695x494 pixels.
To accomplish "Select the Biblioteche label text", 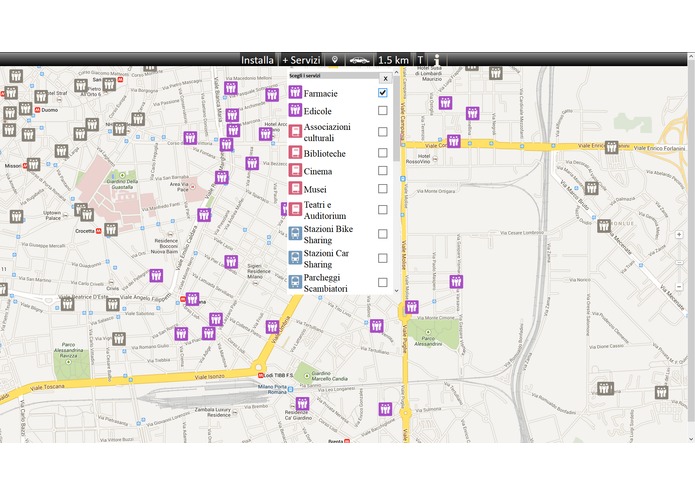I will pos(324,154).
